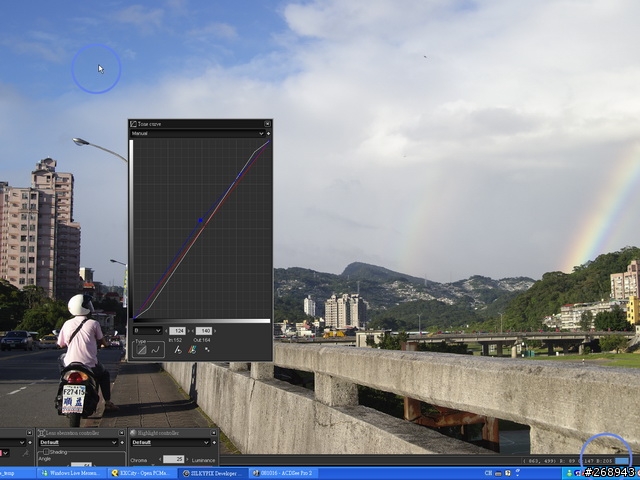Switch to Windows Live Messenger on the taskbar
The image size is (640, 480).
pyautogui.click(x=71, y=473)
